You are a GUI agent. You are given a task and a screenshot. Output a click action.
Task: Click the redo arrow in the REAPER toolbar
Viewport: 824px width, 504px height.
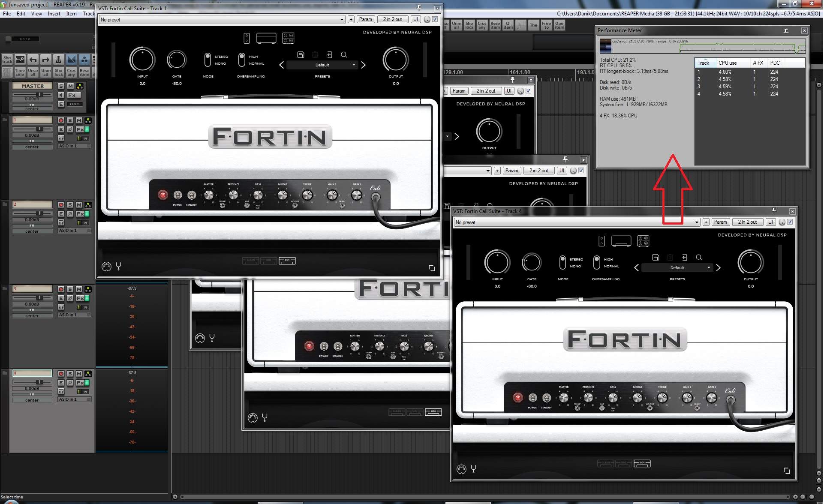pyautogui.click(x=46, y=60)
